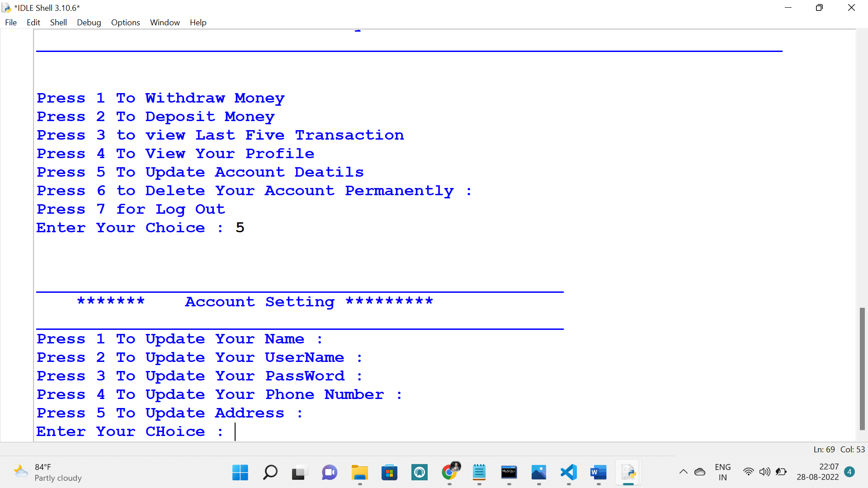Open the Options menu in IDLE

click(x=125, y=22)
